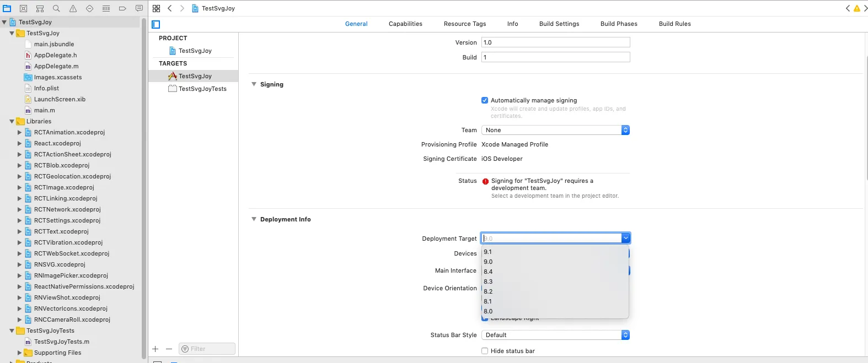Open the Report navigator icon
The image size is (868, 363).
[x=139, y=8]
